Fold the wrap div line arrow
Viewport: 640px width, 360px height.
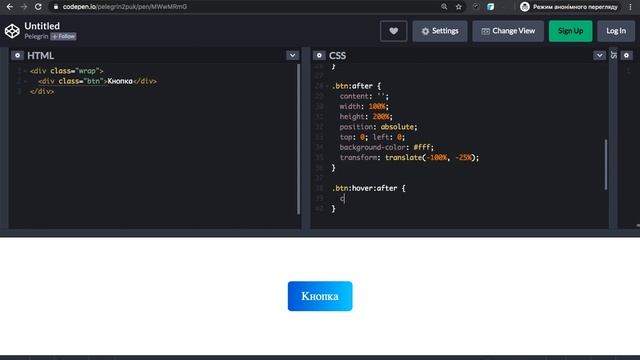[25, 71]
